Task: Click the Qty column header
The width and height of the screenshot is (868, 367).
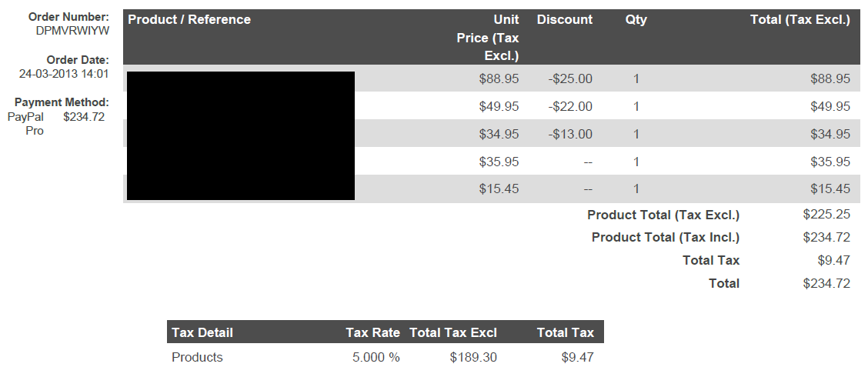Action: coord(636,20)
